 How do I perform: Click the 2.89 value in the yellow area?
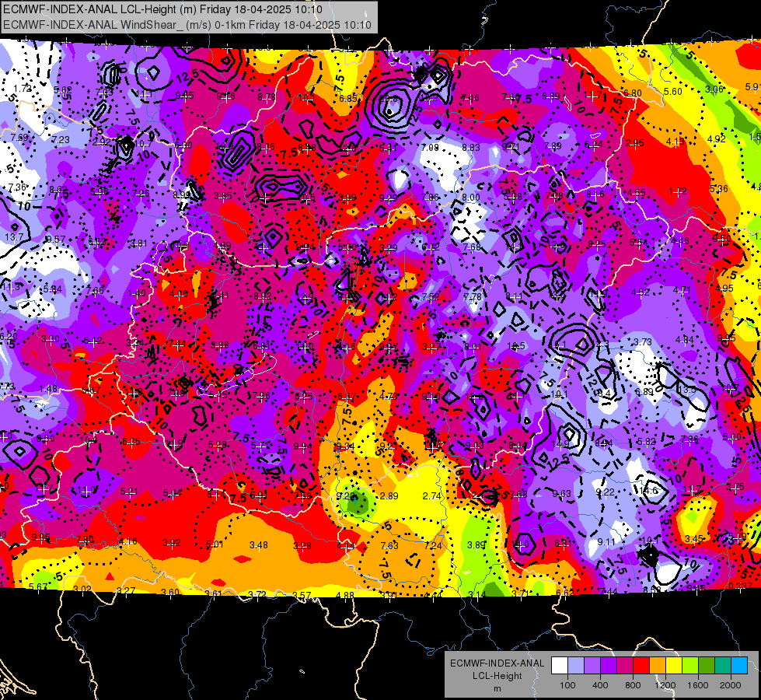point(389,496)
